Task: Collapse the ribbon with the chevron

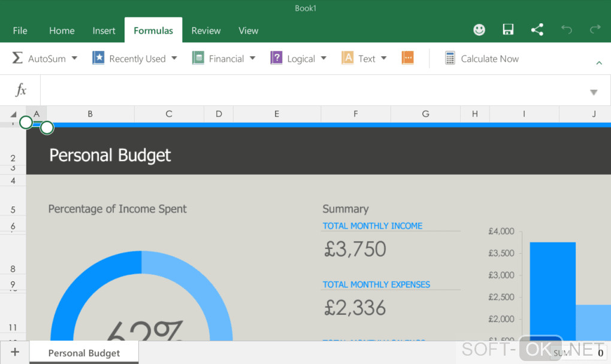Action: click(x=599, y=63)
